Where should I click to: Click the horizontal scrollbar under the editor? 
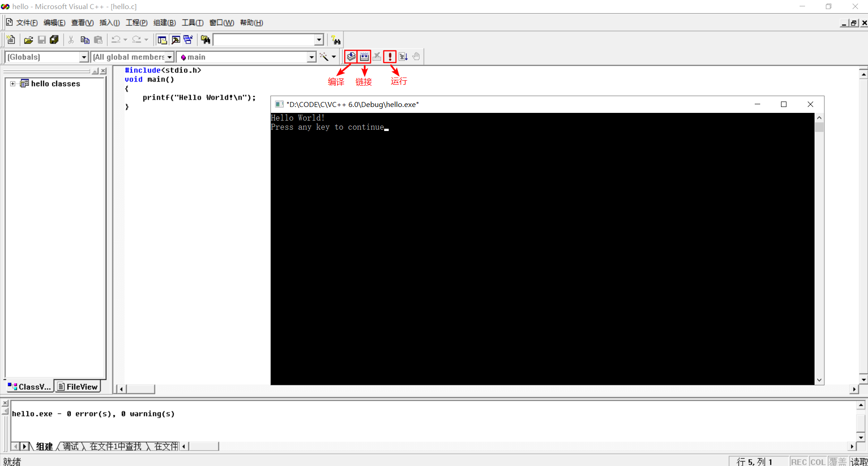tap(140, 389)
